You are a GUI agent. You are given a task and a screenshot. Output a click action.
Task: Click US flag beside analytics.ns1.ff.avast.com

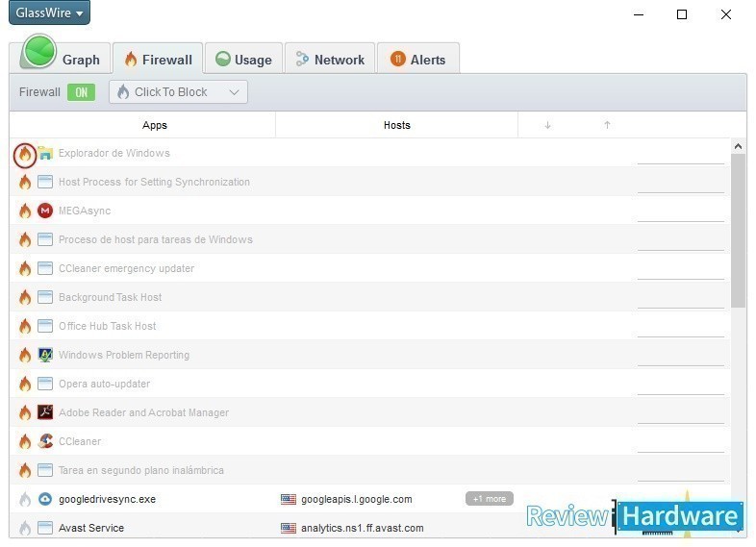coord(289,528)
